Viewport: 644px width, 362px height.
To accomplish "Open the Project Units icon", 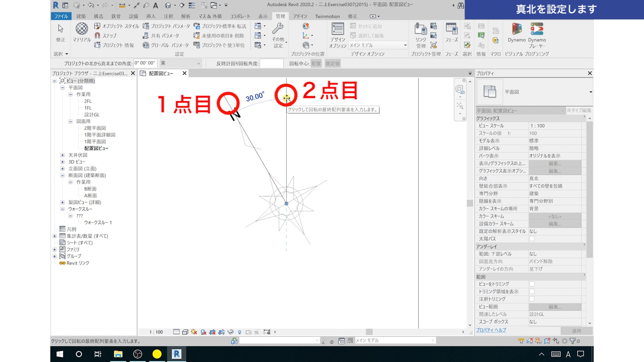I will coord(197,45).
